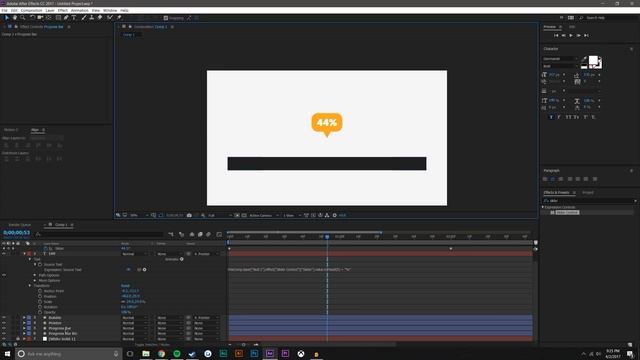Viewport: 640px width, 360px height.
Task: Toggle the Scale property stopwatch
Action: click(x=40, y=302)
